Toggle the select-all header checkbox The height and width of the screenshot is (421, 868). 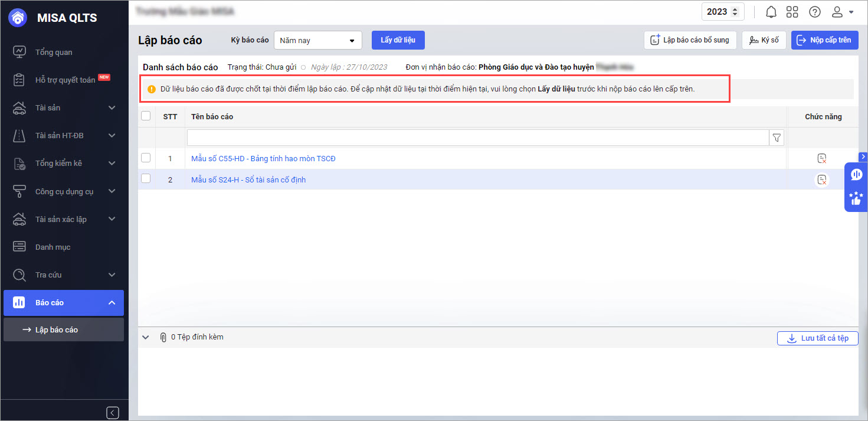point(146,116)
